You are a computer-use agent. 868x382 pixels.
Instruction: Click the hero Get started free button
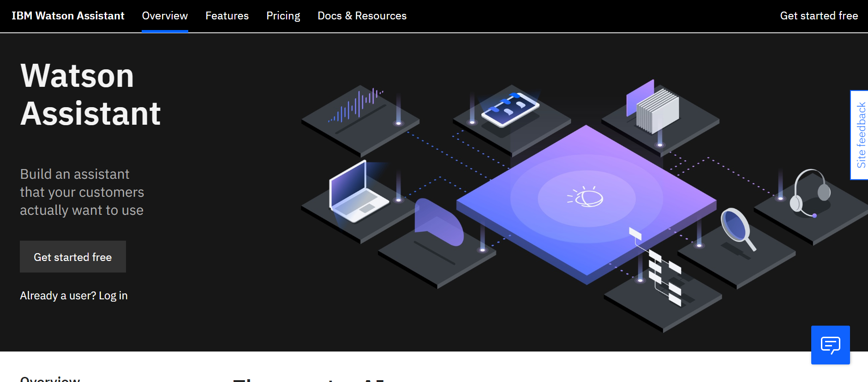[73, 257]
